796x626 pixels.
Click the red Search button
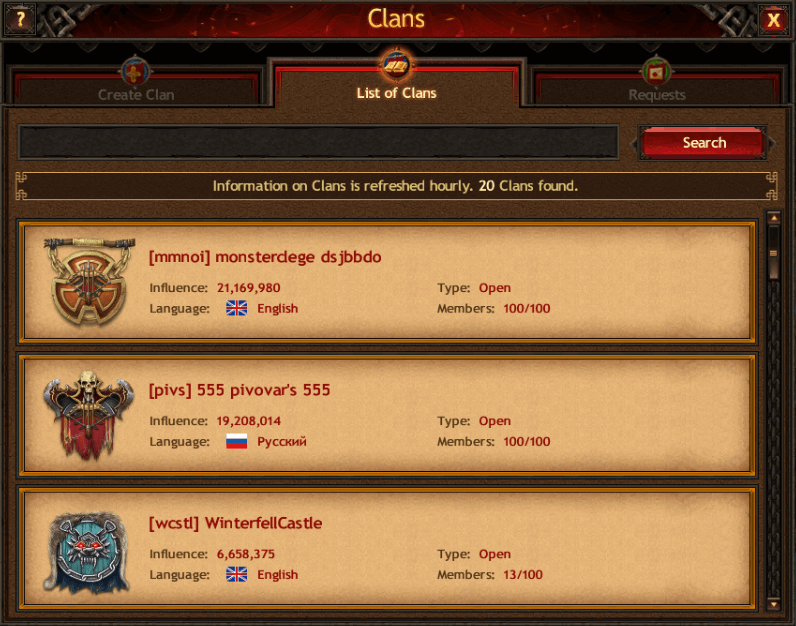click(704, 143)
